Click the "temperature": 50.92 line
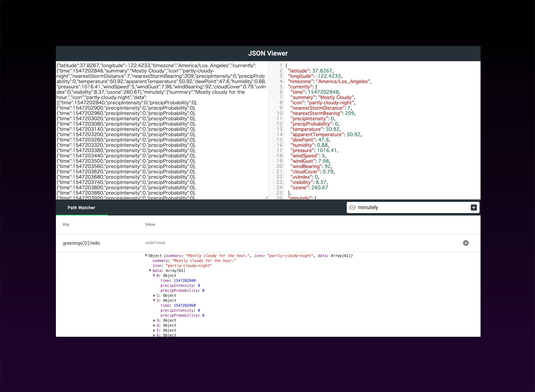 (x=315, y=129)
